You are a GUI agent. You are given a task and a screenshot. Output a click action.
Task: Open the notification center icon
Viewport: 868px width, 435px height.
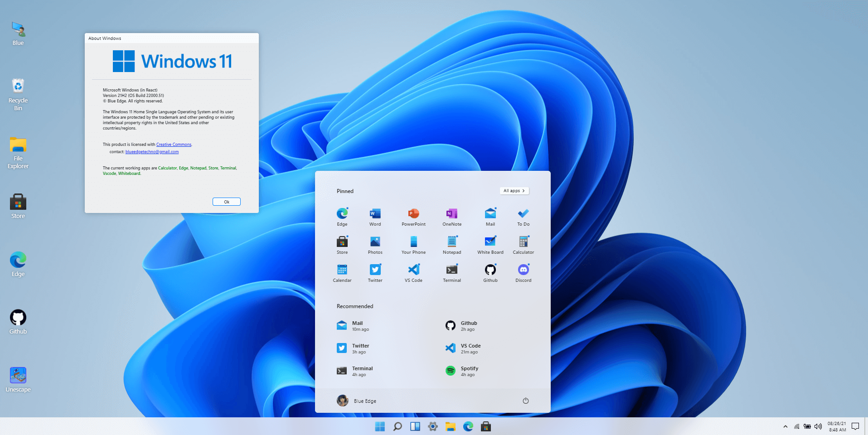tap(855, 426)
